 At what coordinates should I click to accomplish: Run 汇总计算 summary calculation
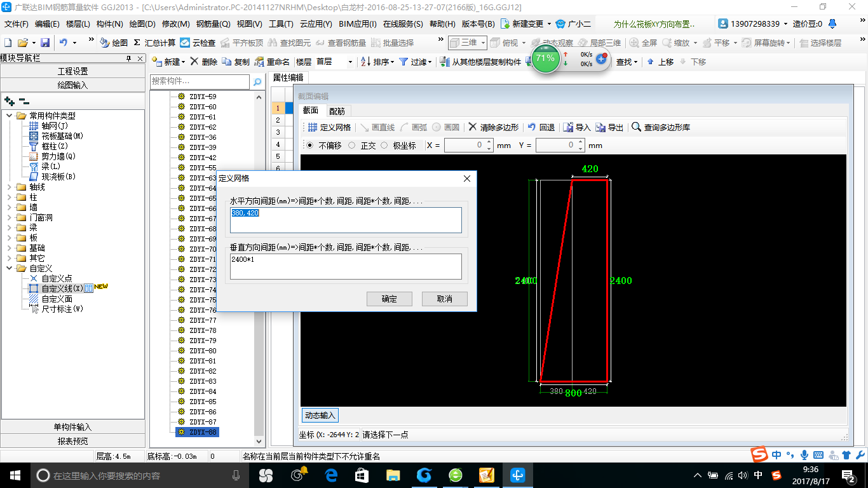click(154, 43)
